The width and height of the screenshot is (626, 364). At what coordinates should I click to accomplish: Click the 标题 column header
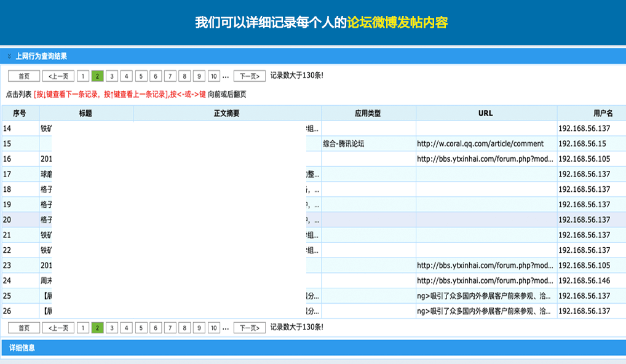[86, 113]
